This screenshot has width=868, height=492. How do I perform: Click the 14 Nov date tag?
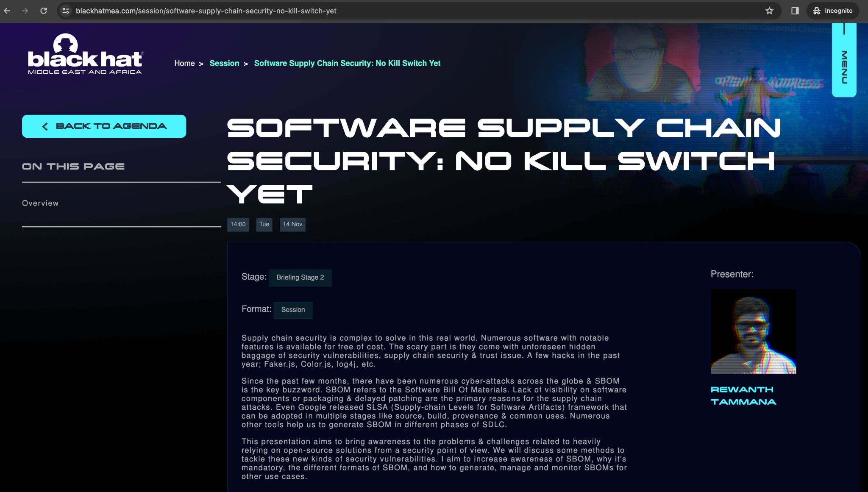click(x=292, y=224)
